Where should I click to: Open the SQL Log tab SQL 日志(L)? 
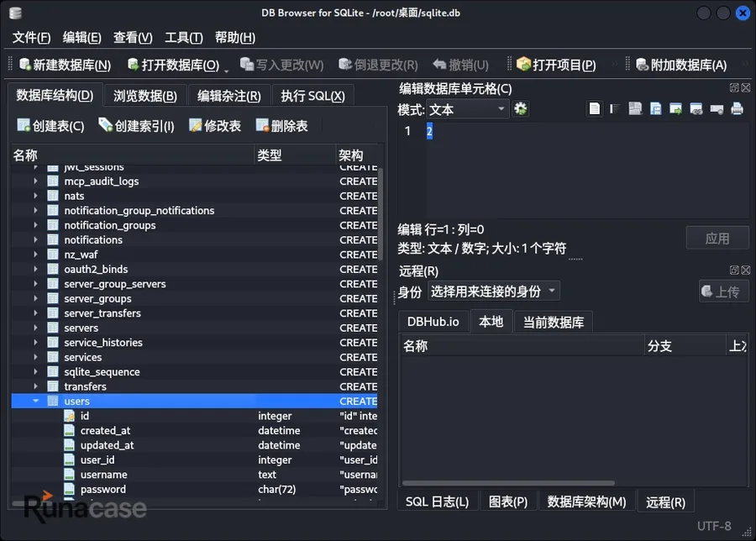click(x=437, y=502)
